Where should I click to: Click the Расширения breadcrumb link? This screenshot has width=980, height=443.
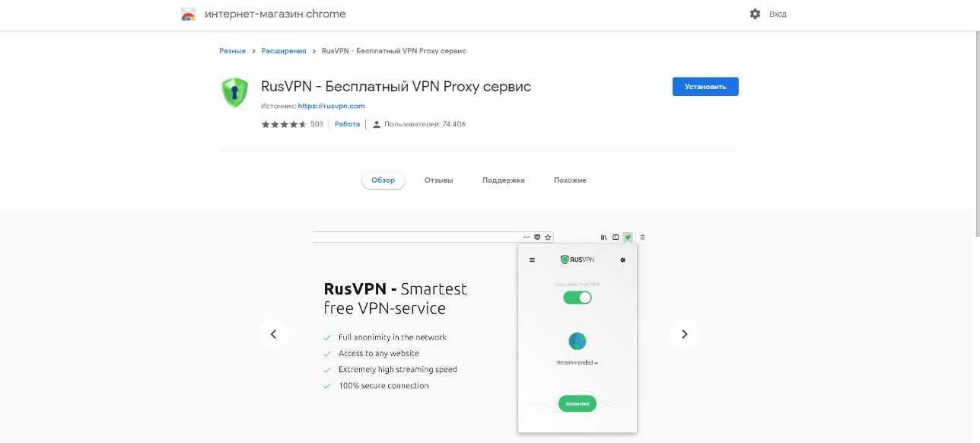coord(284,51)
